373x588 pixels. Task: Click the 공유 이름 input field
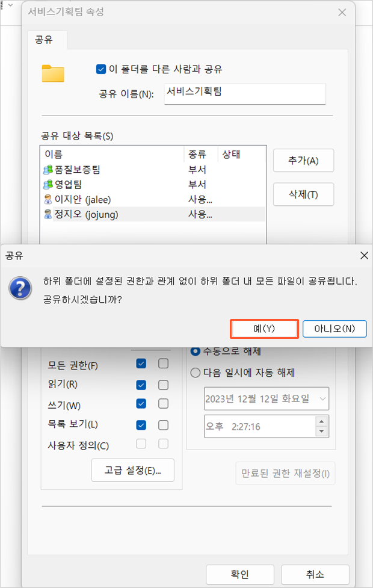[x=245, y=94]
